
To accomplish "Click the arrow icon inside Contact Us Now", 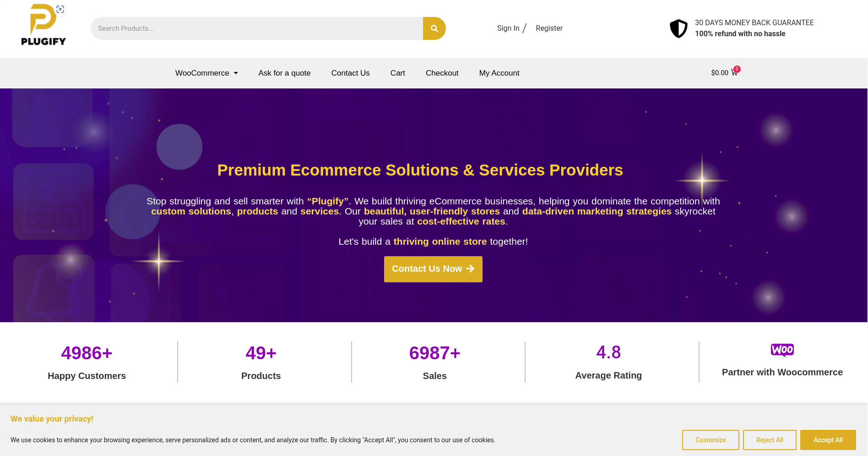I will pyautogui.click(x=470, y=269).
